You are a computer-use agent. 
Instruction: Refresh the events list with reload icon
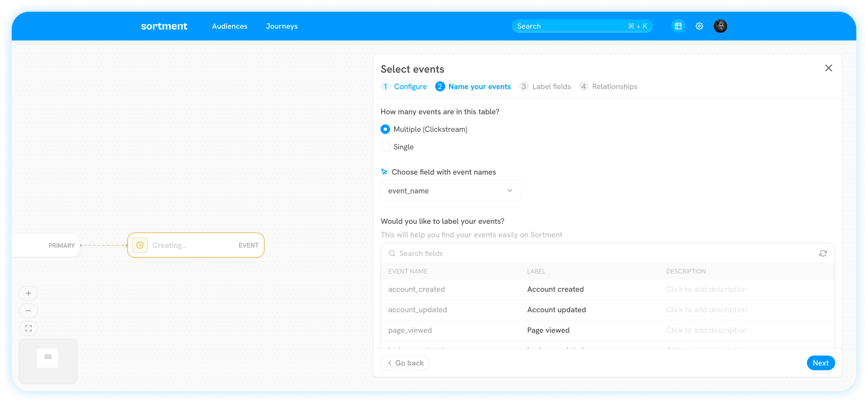pos(823,254)
